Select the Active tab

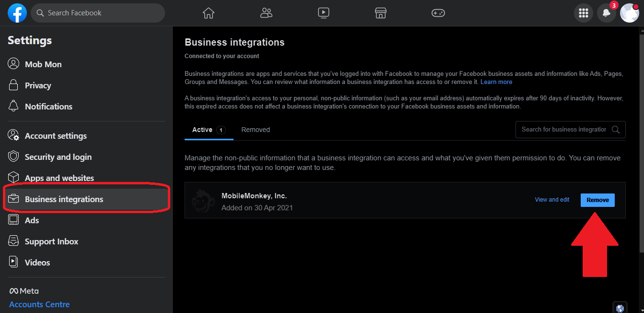pos(209,130)
